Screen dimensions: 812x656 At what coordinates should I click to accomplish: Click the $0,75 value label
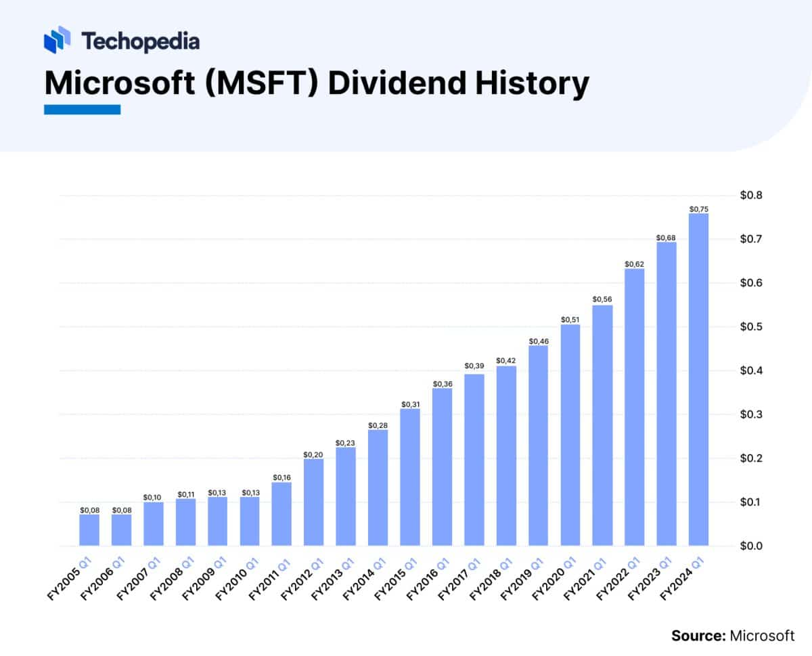(698, 209)
